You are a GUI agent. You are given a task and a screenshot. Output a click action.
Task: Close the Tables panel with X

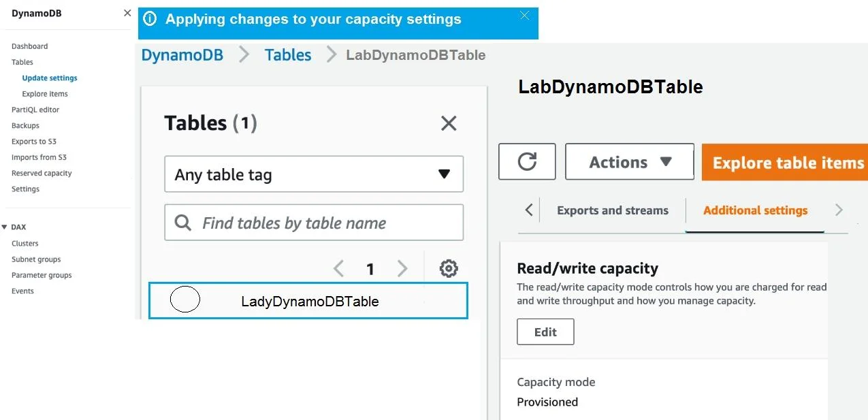click(x=449, y=123)
